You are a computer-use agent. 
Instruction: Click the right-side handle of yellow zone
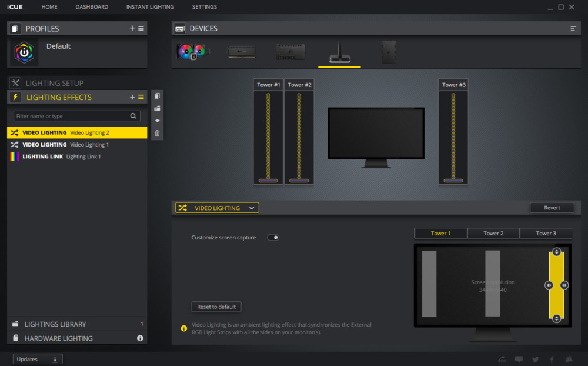tap(564, 285)
